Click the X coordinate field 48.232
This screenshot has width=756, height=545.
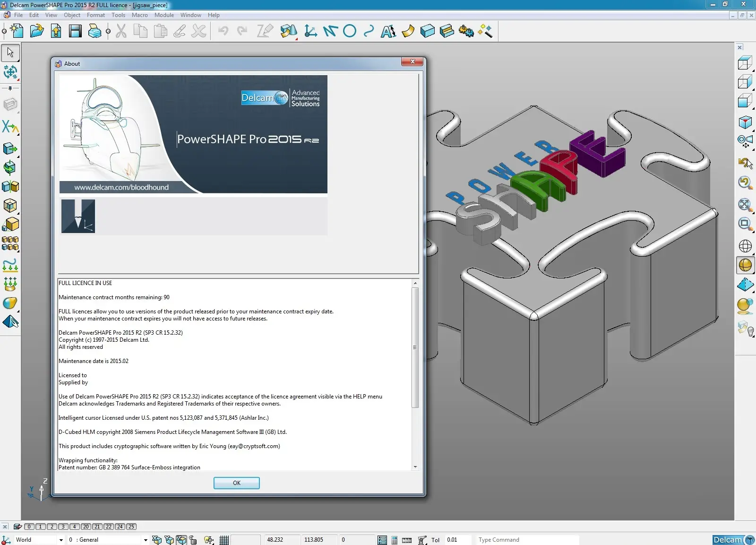(281, 540)
